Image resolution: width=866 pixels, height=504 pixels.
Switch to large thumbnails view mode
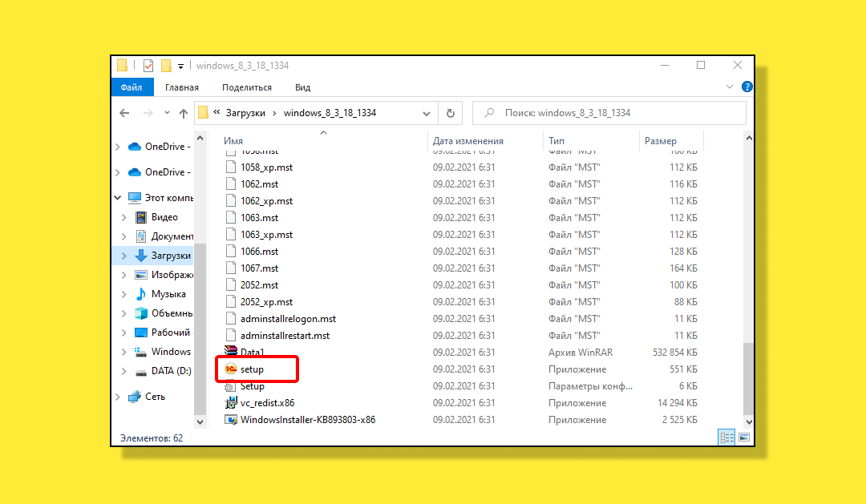coord(744,437)
